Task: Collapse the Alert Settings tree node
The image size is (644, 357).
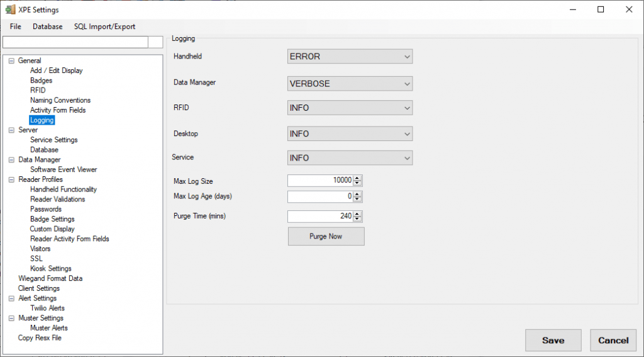Action: [x=11, y=298]
